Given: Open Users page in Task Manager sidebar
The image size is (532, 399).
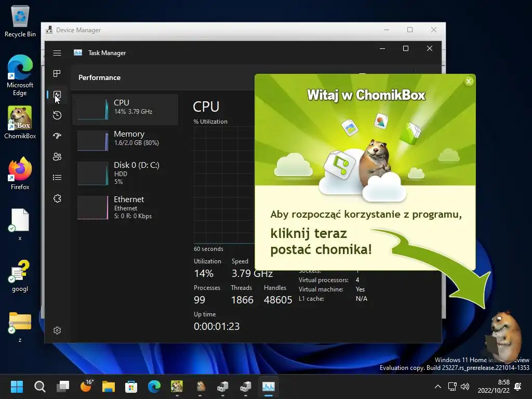Looking at the screenshot, I should (57, 157).
